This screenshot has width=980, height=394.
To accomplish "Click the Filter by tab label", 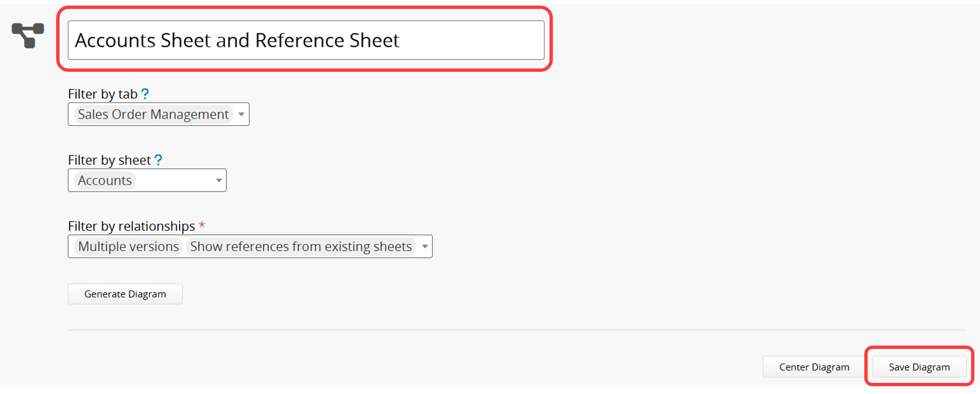I will 102,94.
